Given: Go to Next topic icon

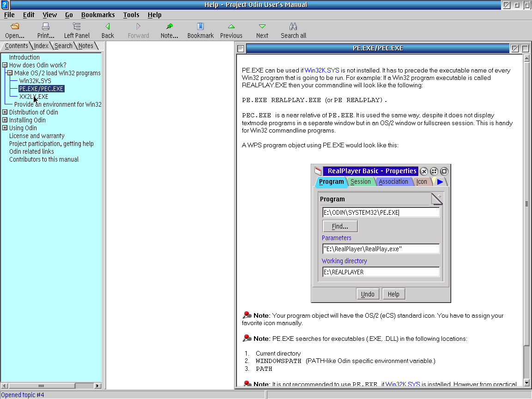Looking at the screenshot, I should 262,27.
